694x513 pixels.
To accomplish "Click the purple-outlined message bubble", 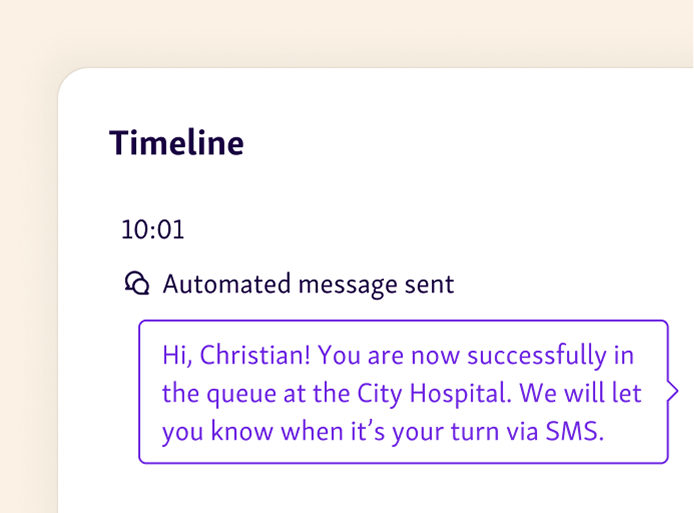I will [402, 392].
